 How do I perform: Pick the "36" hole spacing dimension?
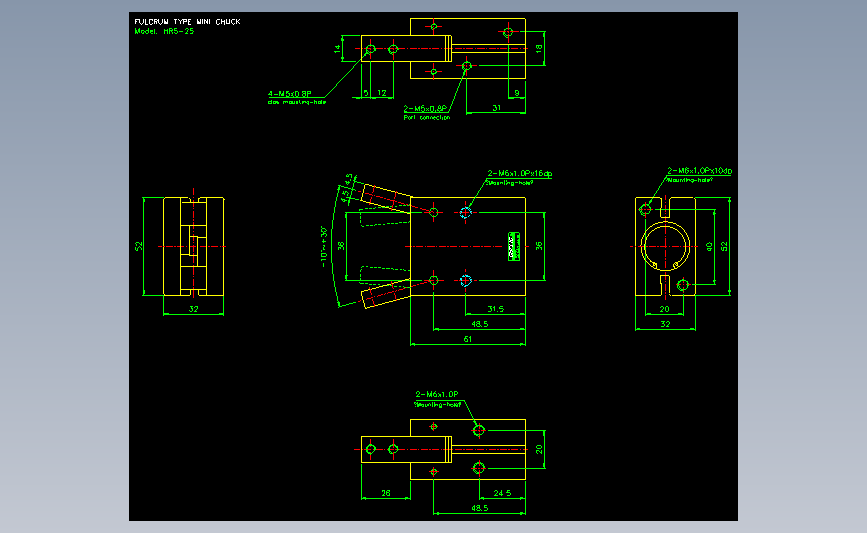[539, 246]
